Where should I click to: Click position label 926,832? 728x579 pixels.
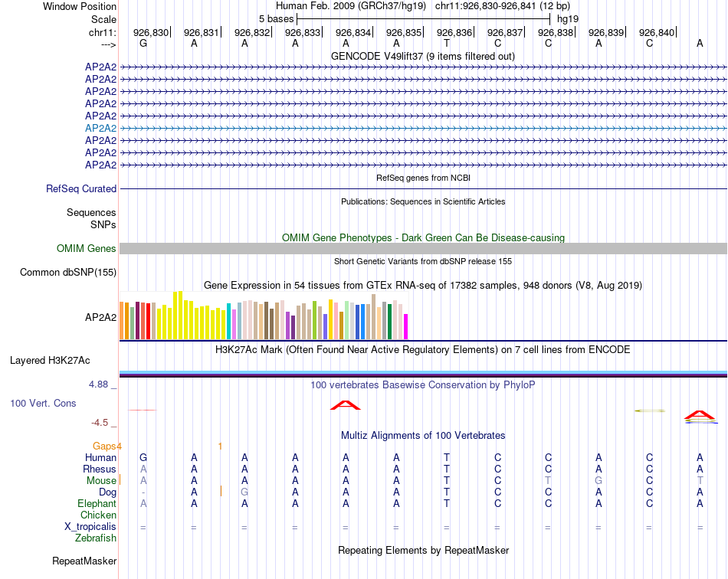[251, 32]
